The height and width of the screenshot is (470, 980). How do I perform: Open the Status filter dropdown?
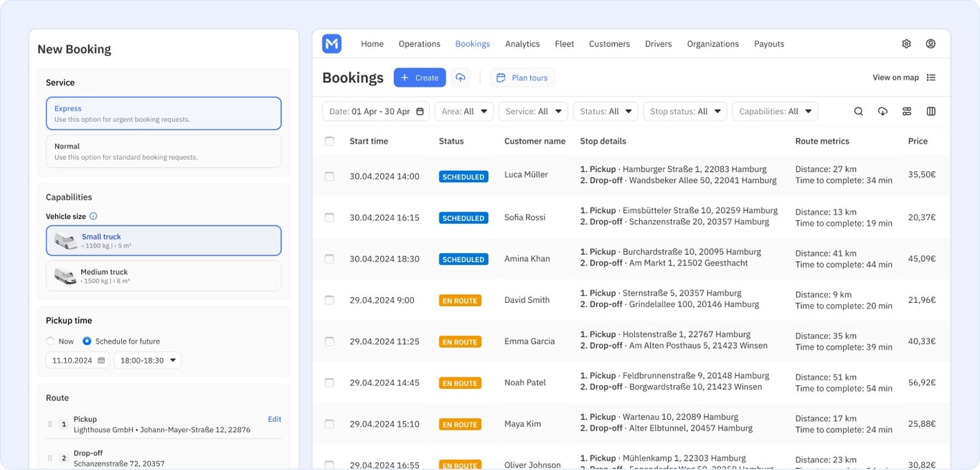click(605, 111)
